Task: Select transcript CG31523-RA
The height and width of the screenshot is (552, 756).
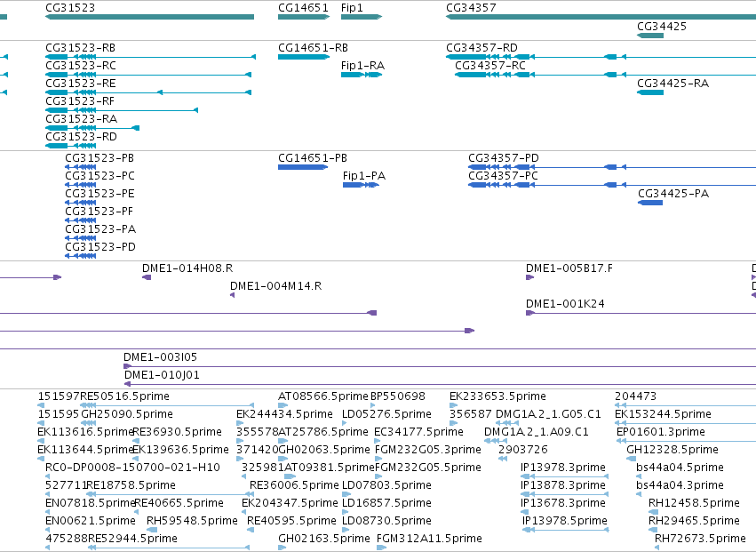Action: [x=92, y=128]
